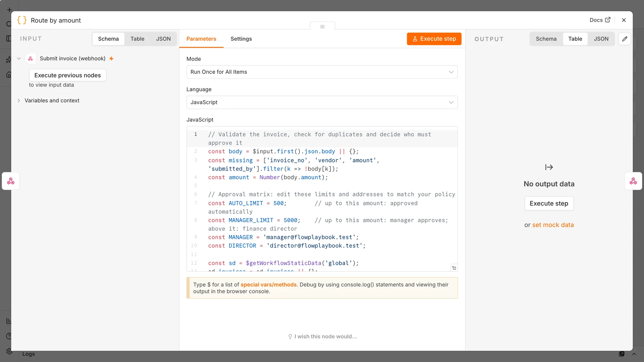Click the lightbulb feedback icon
The height and width of the screenshot is (362, 644).
(290, 336)
